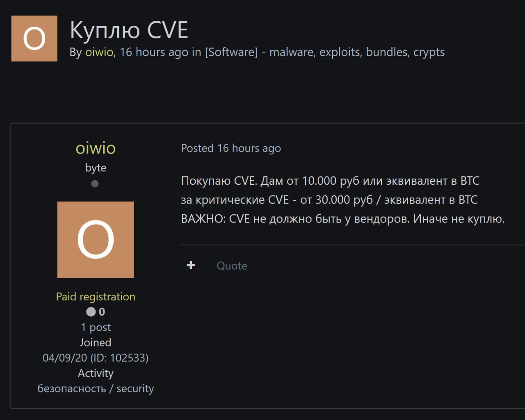Click the "1 post" count
Screen dimensions: 525x420
(x=96, y=327)
